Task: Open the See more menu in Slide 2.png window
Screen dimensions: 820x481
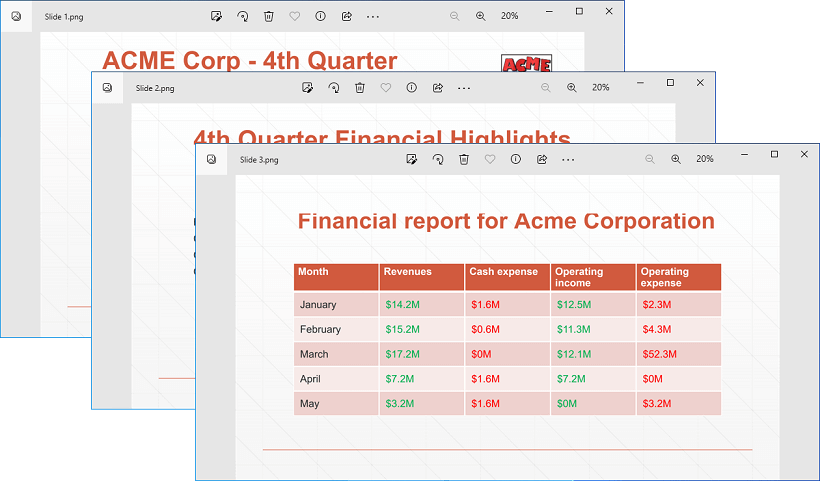Action: coord(464,88)
